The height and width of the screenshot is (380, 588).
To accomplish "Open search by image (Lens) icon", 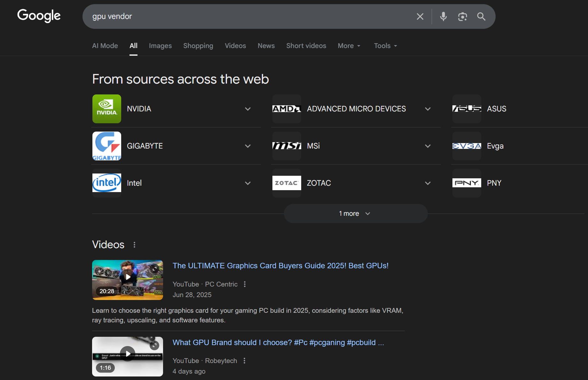I will (x=462, y=16).
